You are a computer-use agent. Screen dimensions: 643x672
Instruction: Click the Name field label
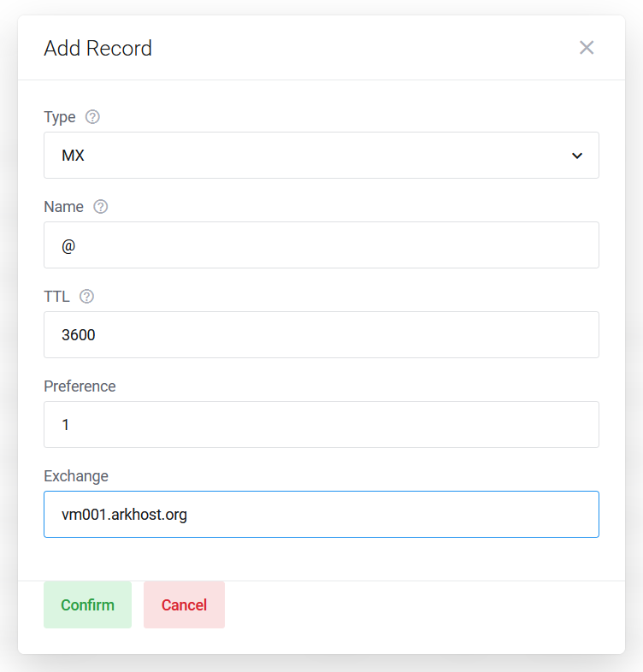(x=63, y=207)
